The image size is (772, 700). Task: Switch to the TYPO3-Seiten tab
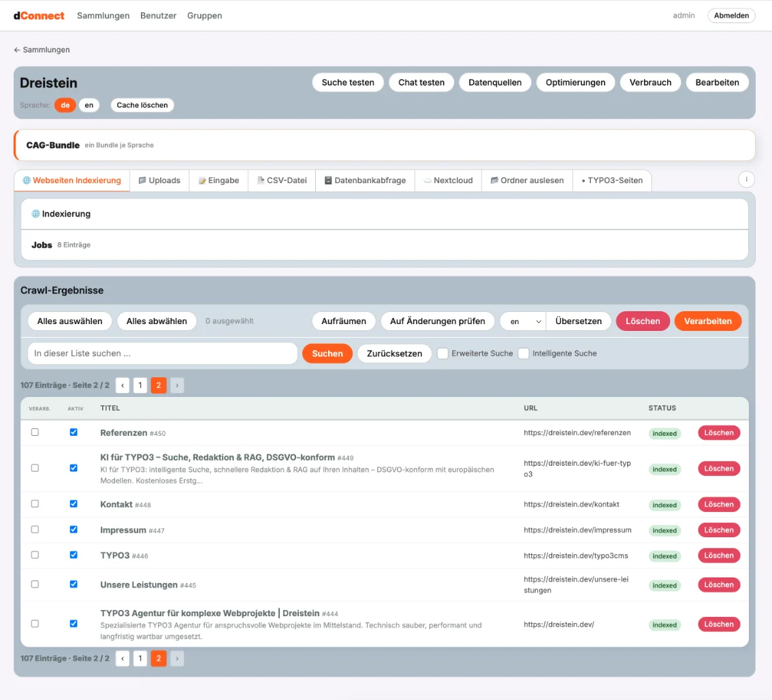pos(612,180)
